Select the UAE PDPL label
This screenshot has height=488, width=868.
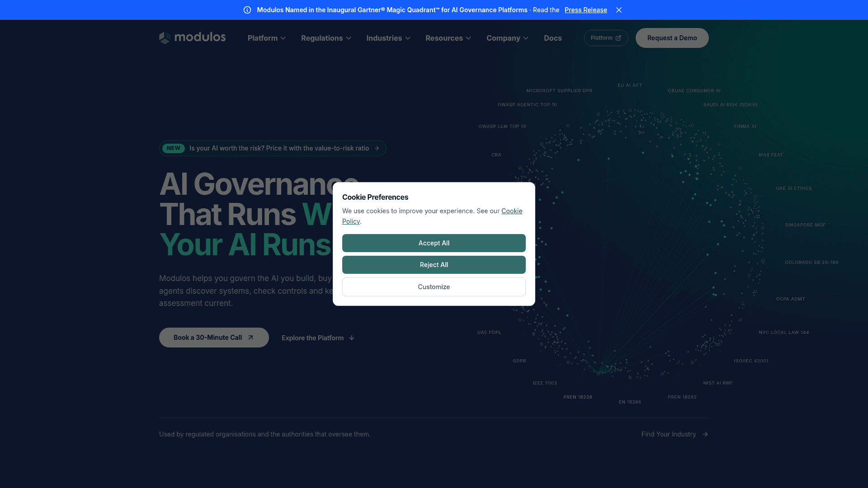point(489,333)
